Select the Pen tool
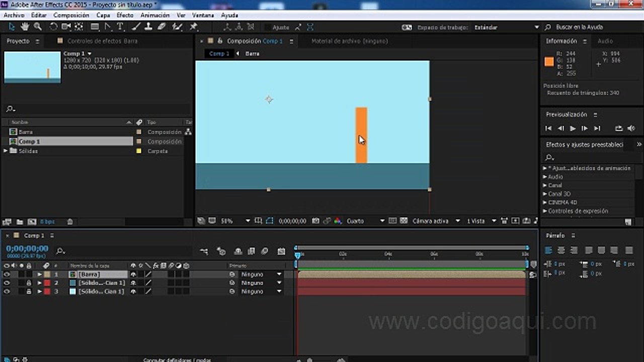The height and width of the screenshot is (362, 644). point(108,27)
